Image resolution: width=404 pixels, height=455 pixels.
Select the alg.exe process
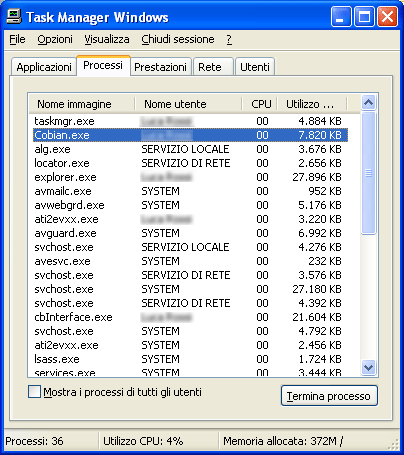click(190, 149)
